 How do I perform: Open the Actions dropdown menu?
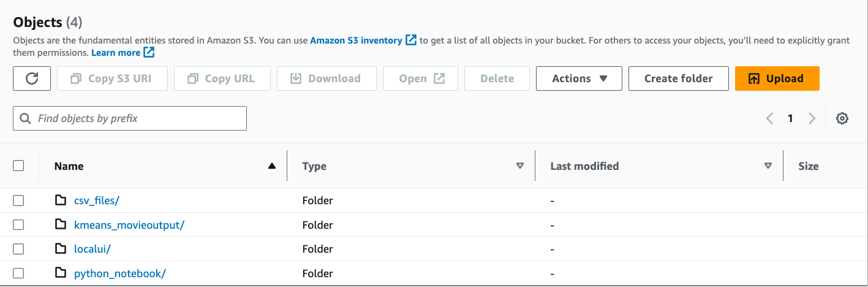coord(579,78)
